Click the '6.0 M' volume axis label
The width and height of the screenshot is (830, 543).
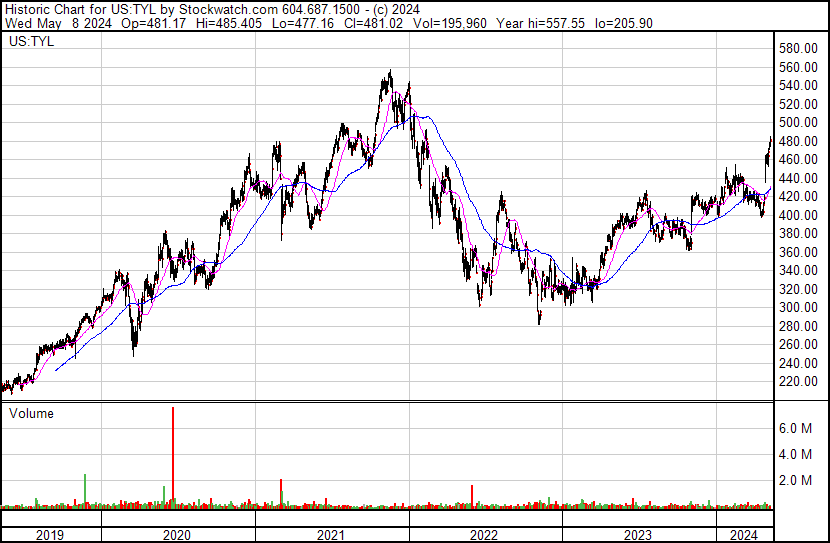795,428
